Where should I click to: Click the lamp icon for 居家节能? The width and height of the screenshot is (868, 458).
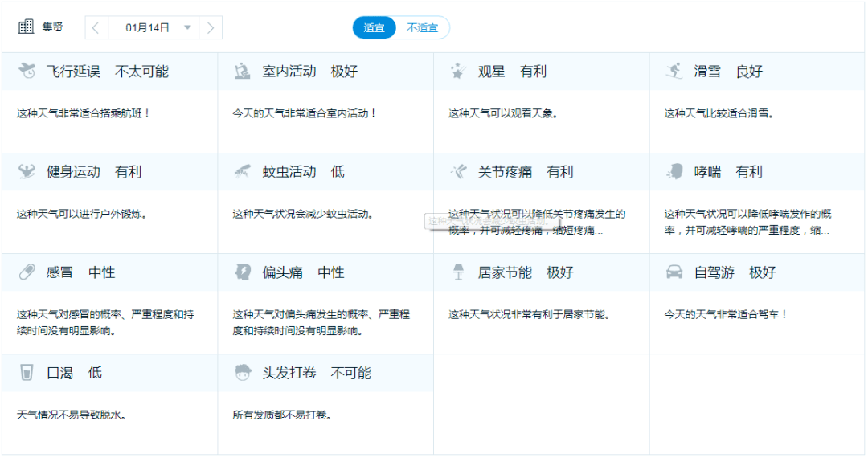[458, 272]
